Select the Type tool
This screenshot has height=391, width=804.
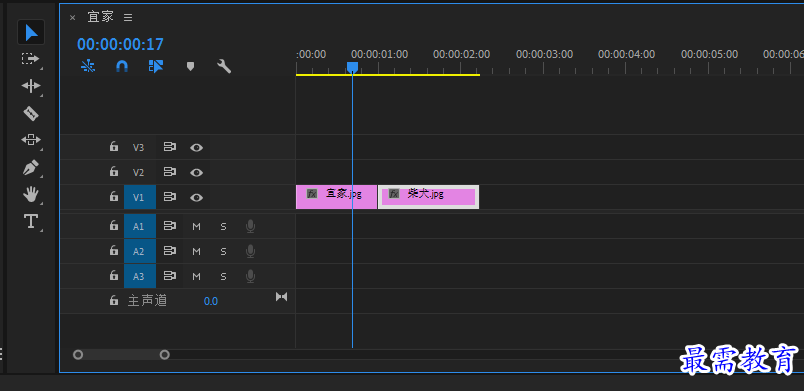[x=31, y=221]
